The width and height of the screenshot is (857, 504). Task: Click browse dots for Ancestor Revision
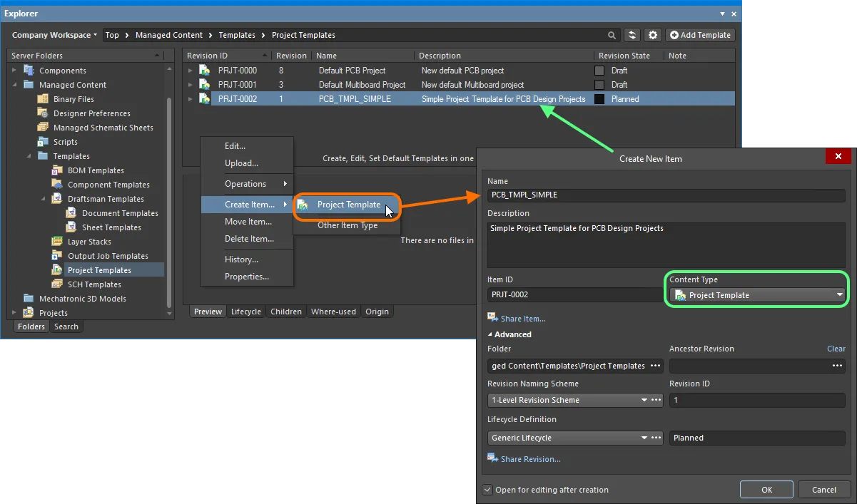(838, 366)
